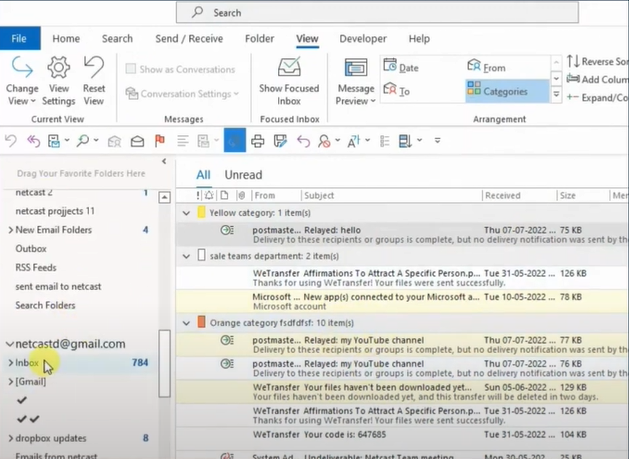Click the white sale teams category swatch
Viewport: 629px width, 459px height.
point(201,255)
